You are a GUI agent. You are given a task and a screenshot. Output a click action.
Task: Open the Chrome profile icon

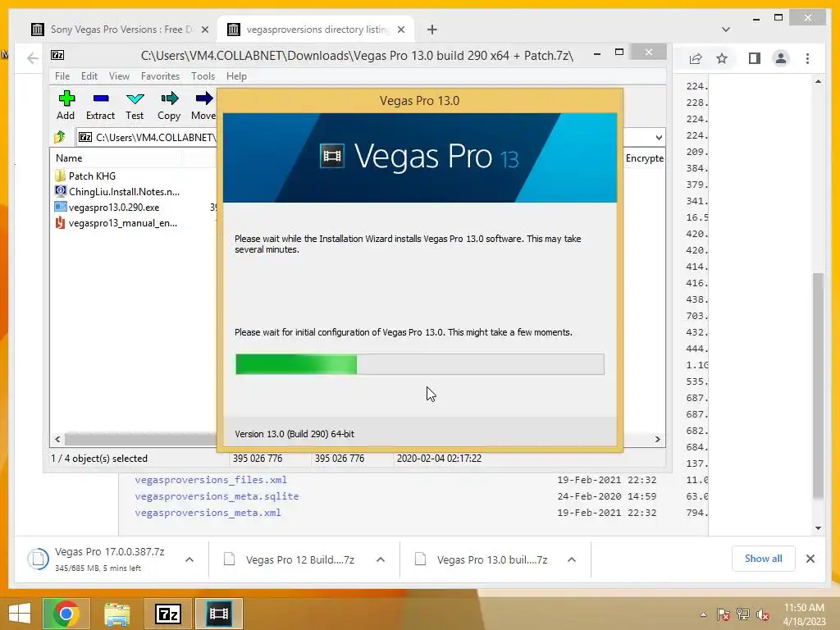coord(781,58)
